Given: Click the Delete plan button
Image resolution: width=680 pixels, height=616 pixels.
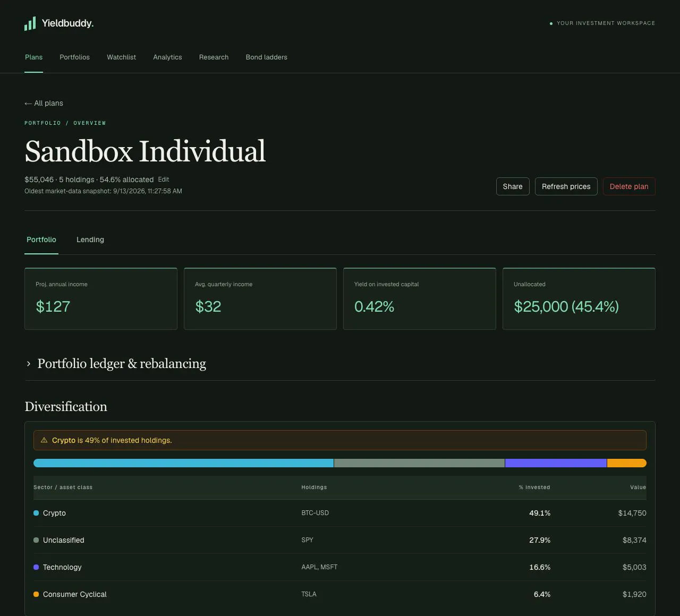Looking at the screenshot, I should [x=629, y=186].
